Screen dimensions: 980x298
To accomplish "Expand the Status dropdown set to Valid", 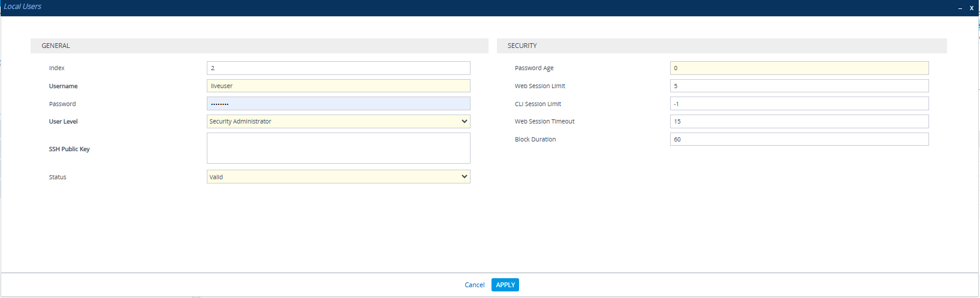I will (338, 177).
